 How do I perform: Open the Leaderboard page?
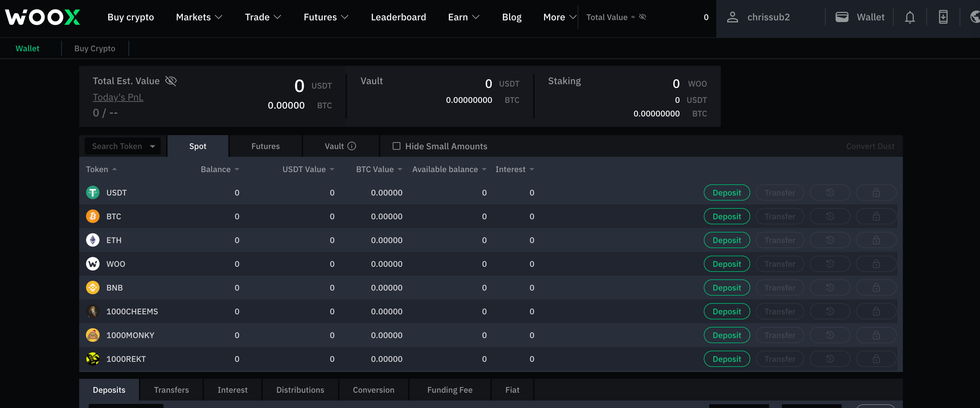tap(398, 17)
